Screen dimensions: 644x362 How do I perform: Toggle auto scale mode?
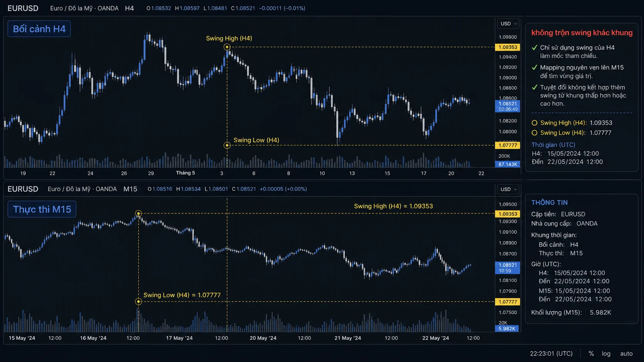(626, 354)
